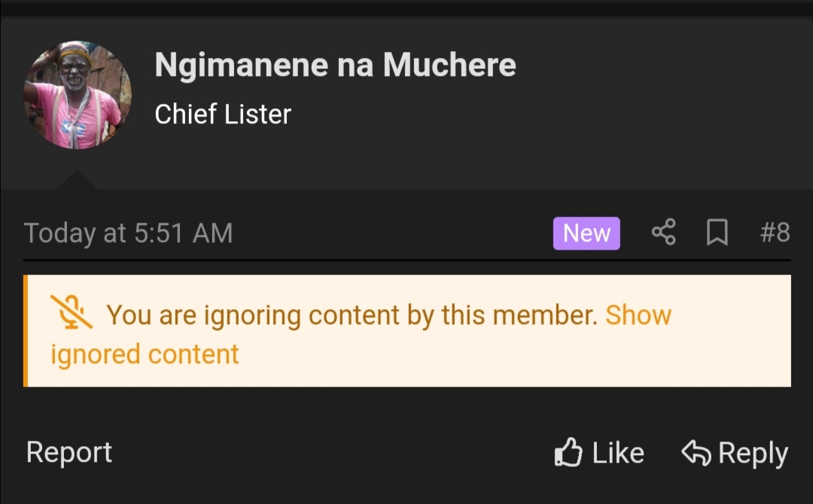Screen dimensions: 813x504
Task: Open the Ngimanene na Muchere username link
Action: 335,65
